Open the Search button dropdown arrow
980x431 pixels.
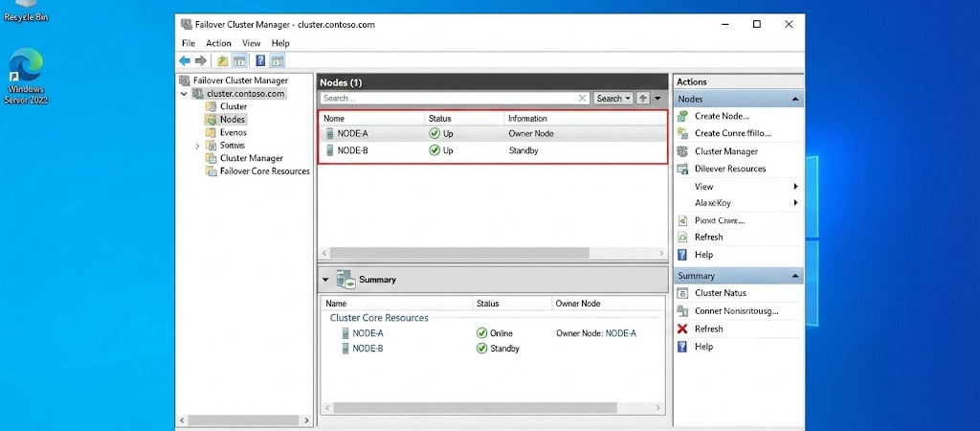(x=628, y=99)
